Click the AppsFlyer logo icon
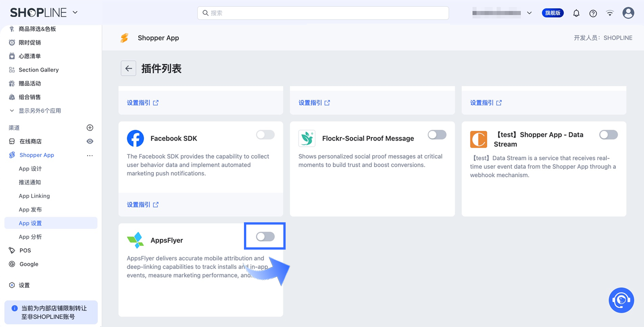This screenshot has width=644, height=327. click(x=135, y=240)
